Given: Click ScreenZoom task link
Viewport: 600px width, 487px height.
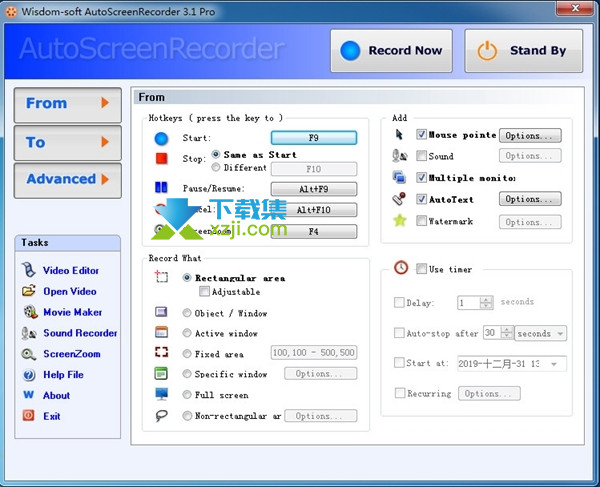Looking at the screenshot, I should 72,354.
